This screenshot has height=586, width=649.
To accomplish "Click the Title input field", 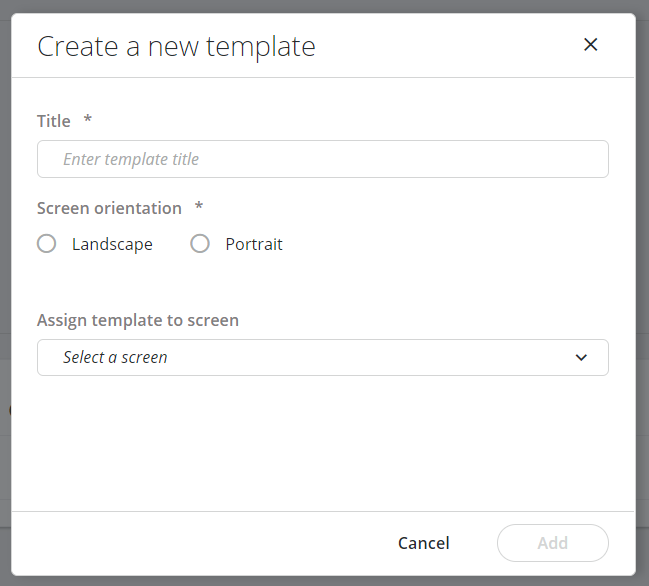I will (322, 159).
